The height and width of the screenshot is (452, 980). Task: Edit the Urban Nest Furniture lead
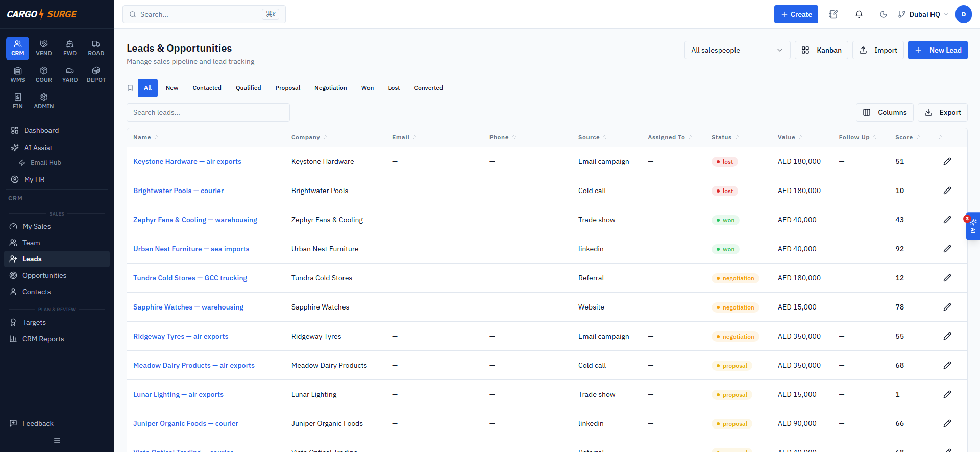tap(947, 249)
